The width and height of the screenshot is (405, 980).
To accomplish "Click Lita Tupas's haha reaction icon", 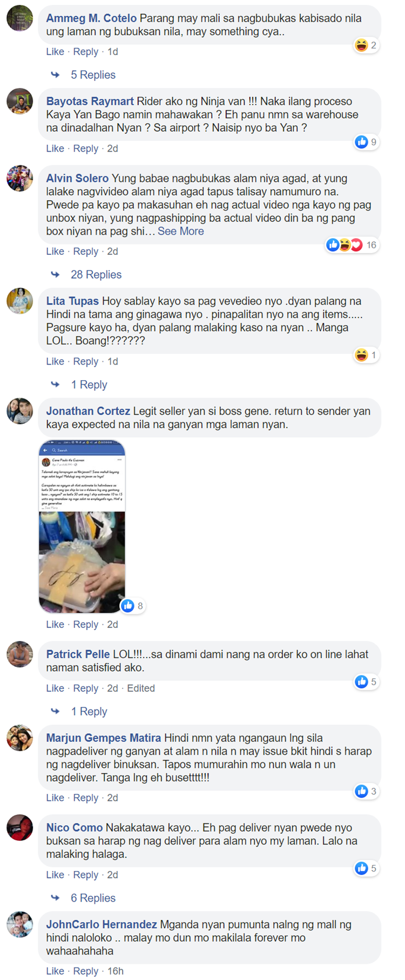I will pyautogui.click(x=361, y=355).
